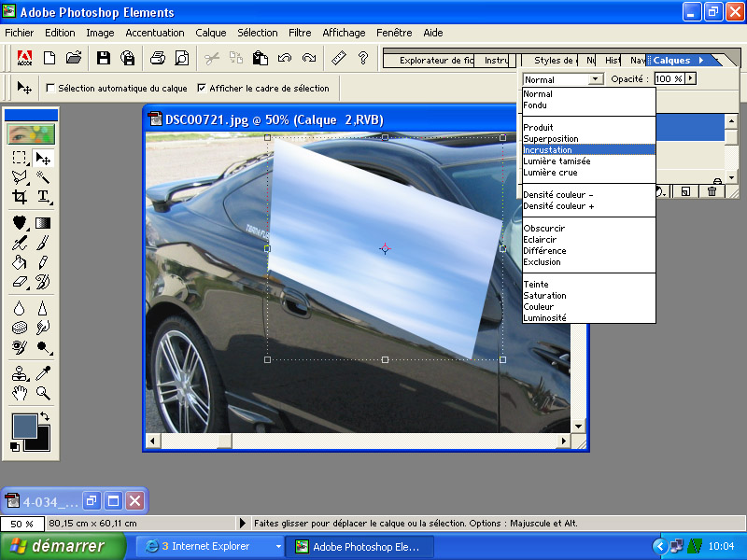This screenshot has height=560, width=747.
Task: Swap foreground and background colors
Action: point(45,416)
